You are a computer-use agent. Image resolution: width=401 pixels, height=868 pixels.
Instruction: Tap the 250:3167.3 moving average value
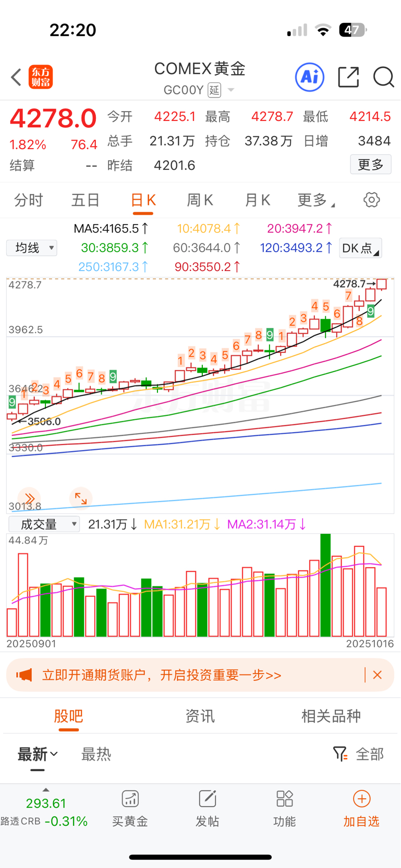[x=114, y=267]
